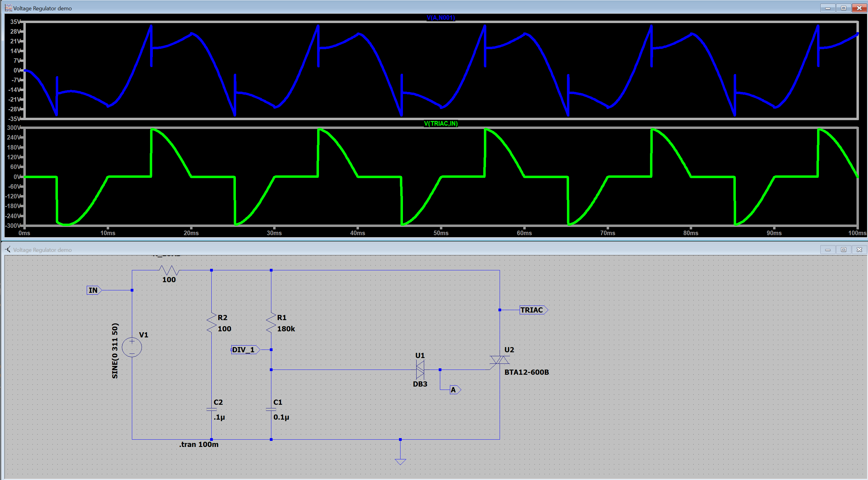Screen dimensions: 868x480
Task: Maximize the waveform plot window
Action: tap(843, 8)
